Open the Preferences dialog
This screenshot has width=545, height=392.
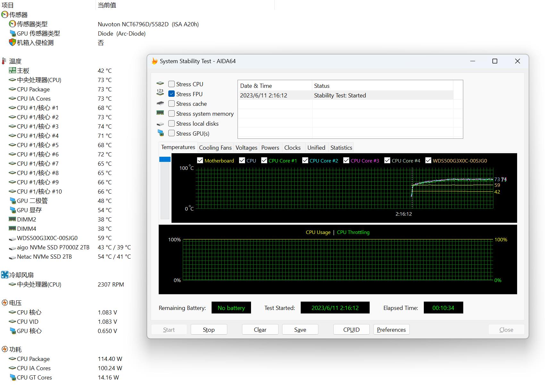point(391,330)
